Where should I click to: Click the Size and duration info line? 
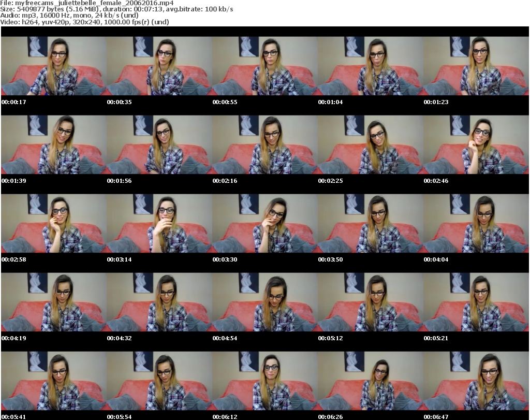pyautogui.click(x=116, y=9)
